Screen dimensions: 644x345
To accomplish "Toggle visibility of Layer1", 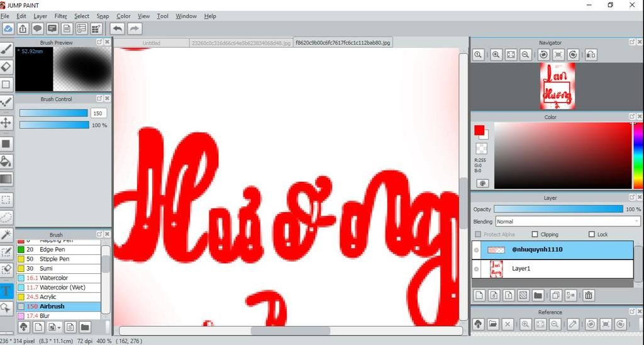I will (x=477, y=269).
